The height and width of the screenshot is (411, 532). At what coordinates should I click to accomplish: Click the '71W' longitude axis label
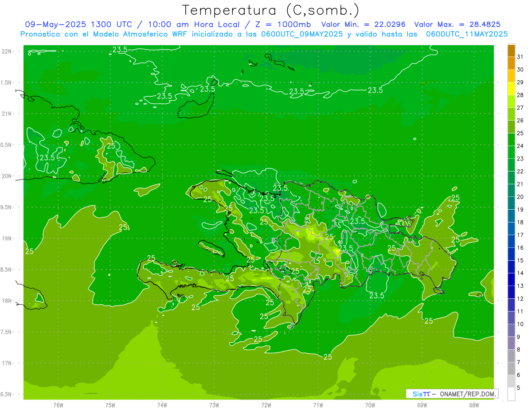318,405
